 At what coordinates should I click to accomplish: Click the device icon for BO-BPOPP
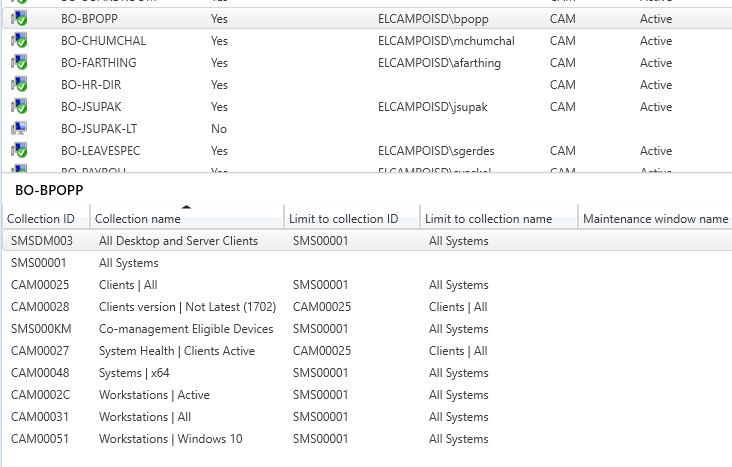19,19
